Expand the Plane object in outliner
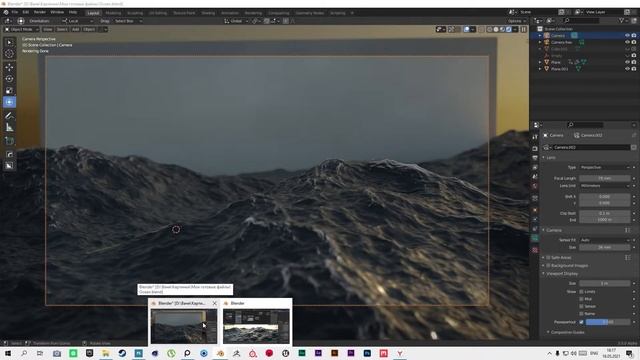The image size is (640, 360). 540,62
